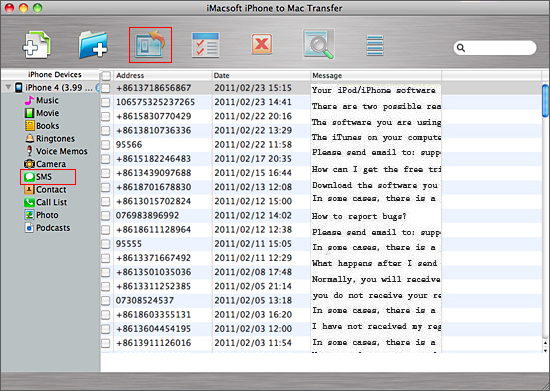Select message "I have not received my reg"

coord(376,326)
